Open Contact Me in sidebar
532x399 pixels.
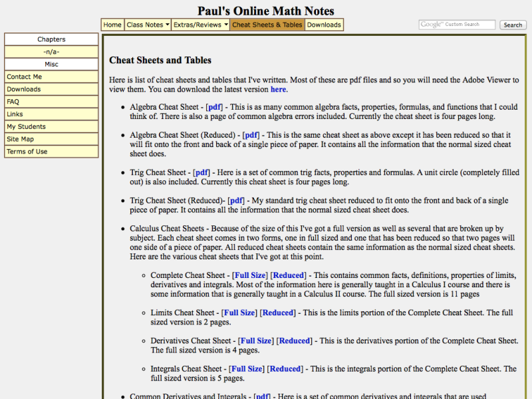tap(25, 76)
